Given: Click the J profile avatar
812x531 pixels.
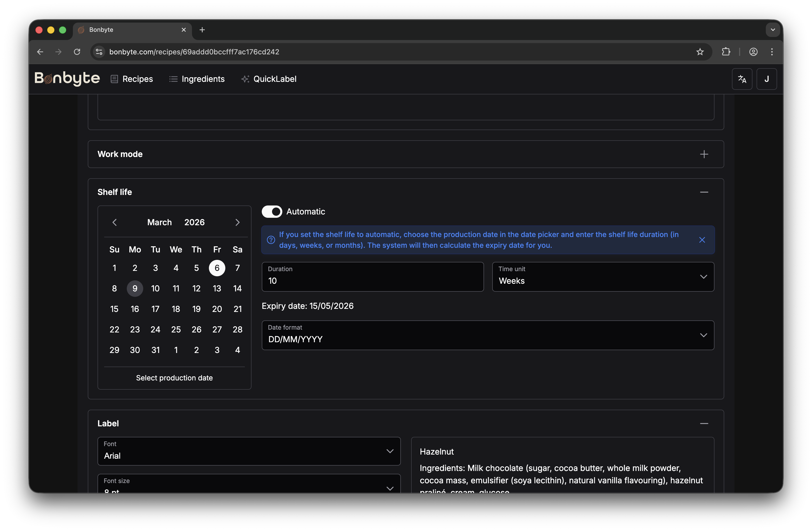Looking at the screenshot, I should (767, 79).
